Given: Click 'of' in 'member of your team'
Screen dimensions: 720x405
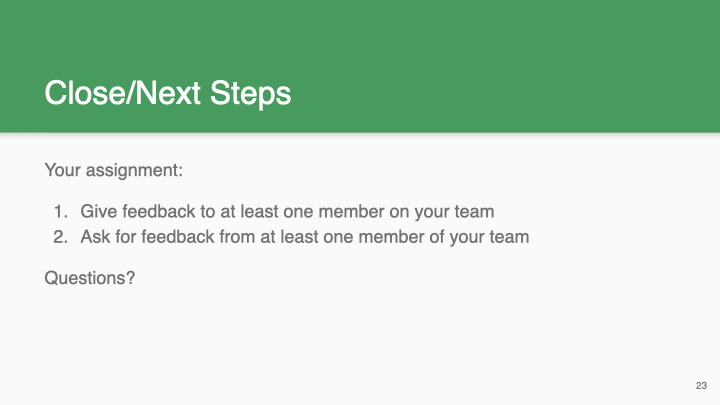Looking at the screenshot, I should pos(436,237).
